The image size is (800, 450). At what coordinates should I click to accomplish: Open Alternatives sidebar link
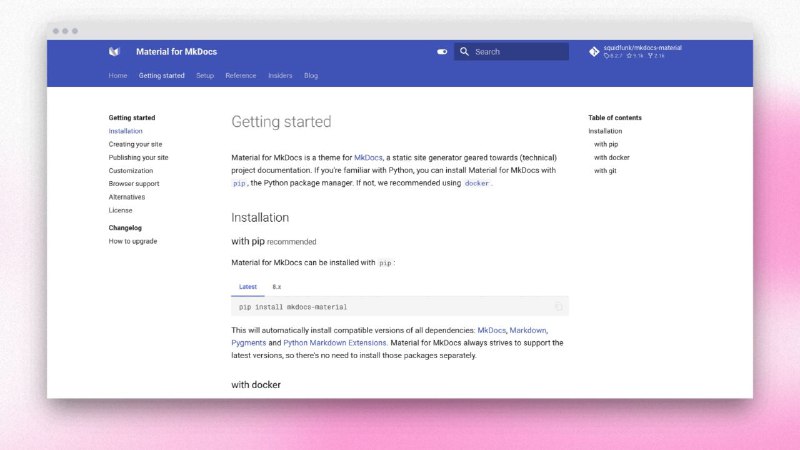[x=127, y=197]
